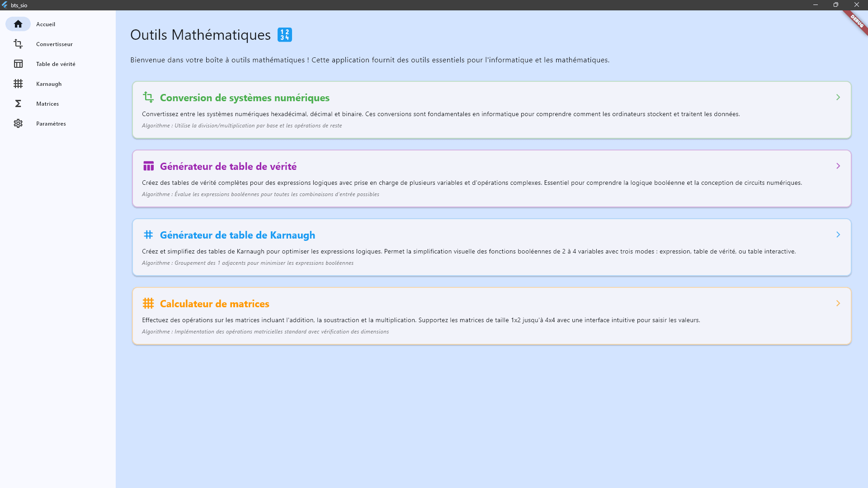Open the Convertisseur crop icon in sidebar
Viewport: 868px width, 488px height.
18,44
